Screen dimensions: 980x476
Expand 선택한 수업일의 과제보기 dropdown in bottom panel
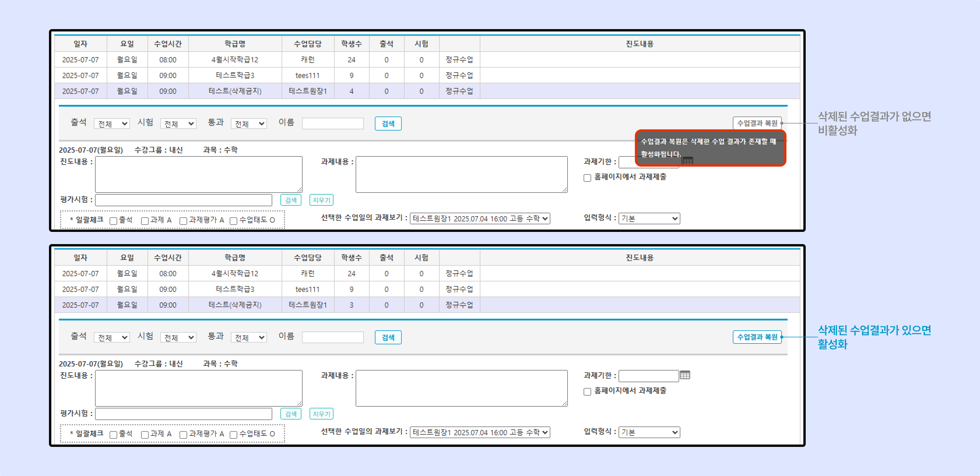(x=480, y=432)
